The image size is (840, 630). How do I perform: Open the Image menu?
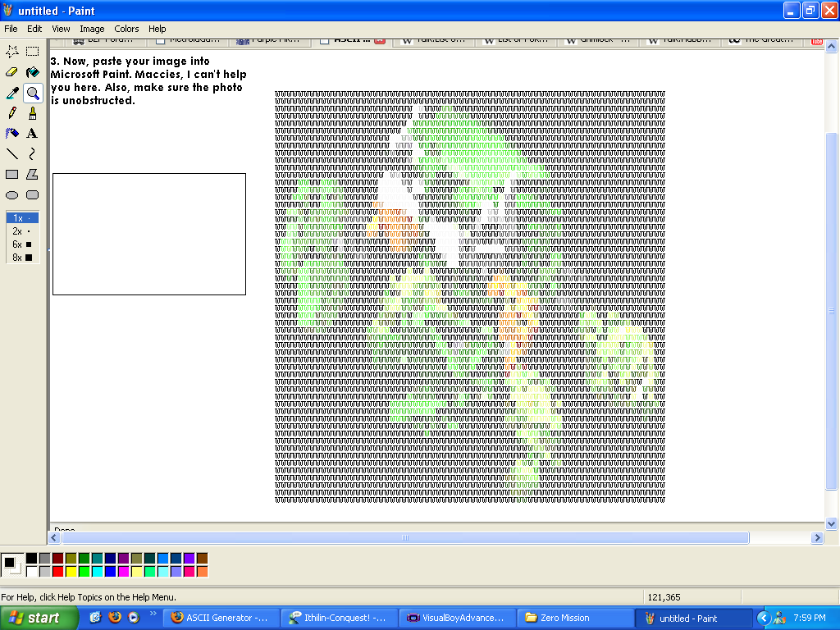[92, 28]
